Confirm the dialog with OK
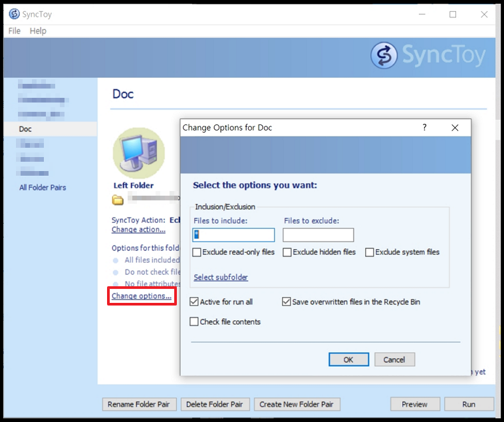This screenshot has width=504, height=422. click(x=349, y=359)
